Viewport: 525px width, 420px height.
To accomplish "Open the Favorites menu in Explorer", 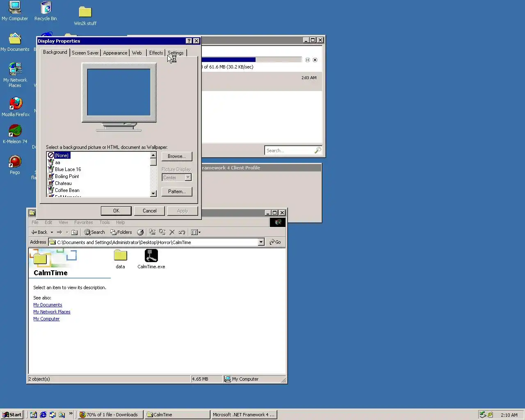I will coord(83,222).
